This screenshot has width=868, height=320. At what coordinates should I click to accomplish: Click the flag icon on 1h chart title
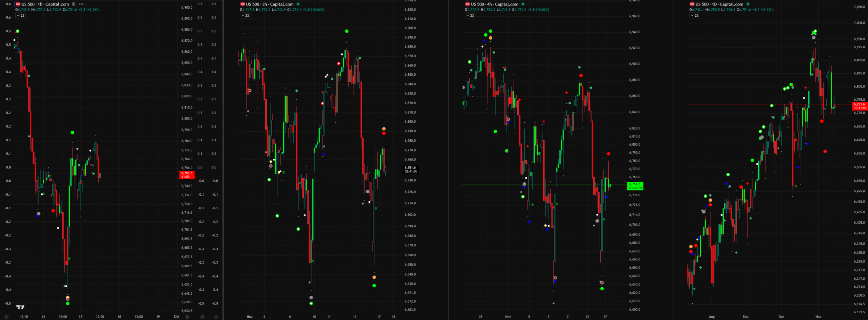[x=74, y=4]
